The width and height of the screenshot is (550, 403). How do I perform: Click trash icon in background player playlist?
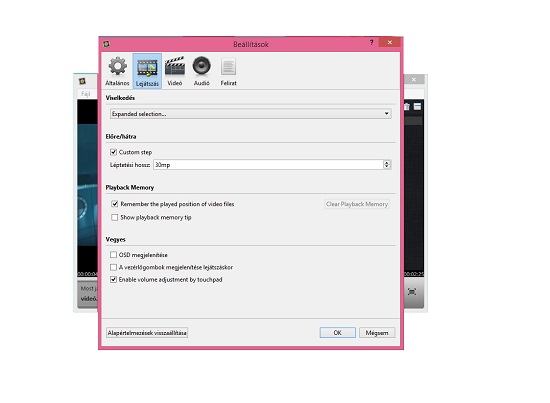click(407, 107)
